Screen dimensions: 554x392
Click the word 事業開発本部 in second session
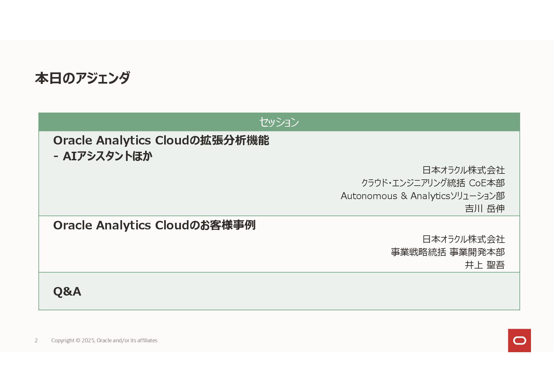click(x=477, y=252)
